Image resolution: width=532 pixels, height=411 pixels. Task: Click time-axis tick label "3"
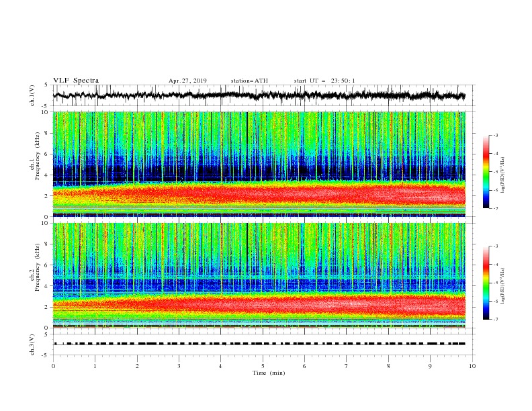pos(179,366)
